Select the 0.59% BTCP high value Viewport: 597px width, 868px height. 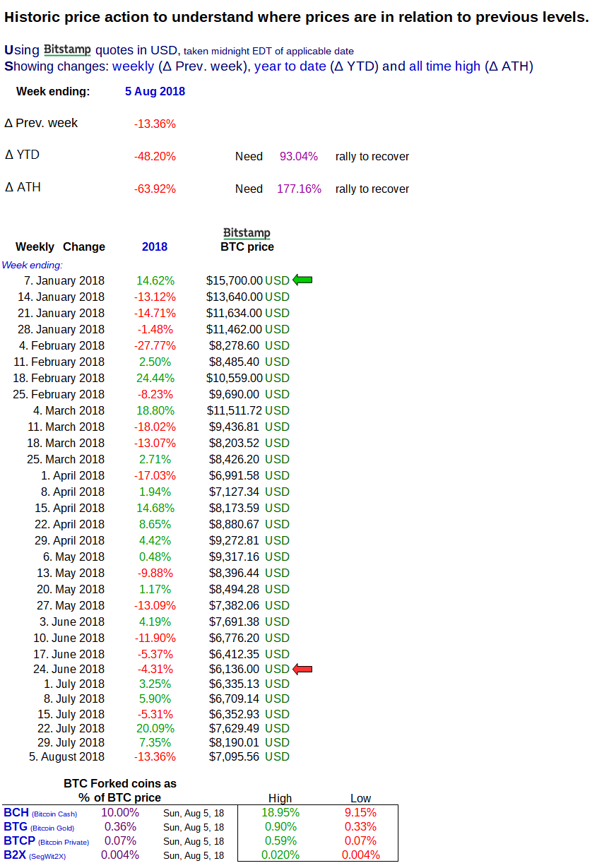click(280, 841)
